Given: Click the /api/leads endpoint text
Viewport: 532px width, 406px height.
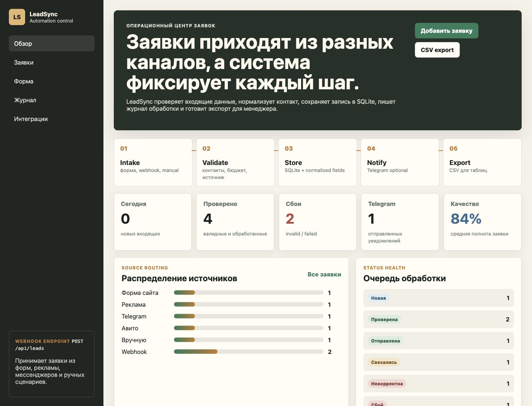Looking at the screenshot, I should [30, 348].
